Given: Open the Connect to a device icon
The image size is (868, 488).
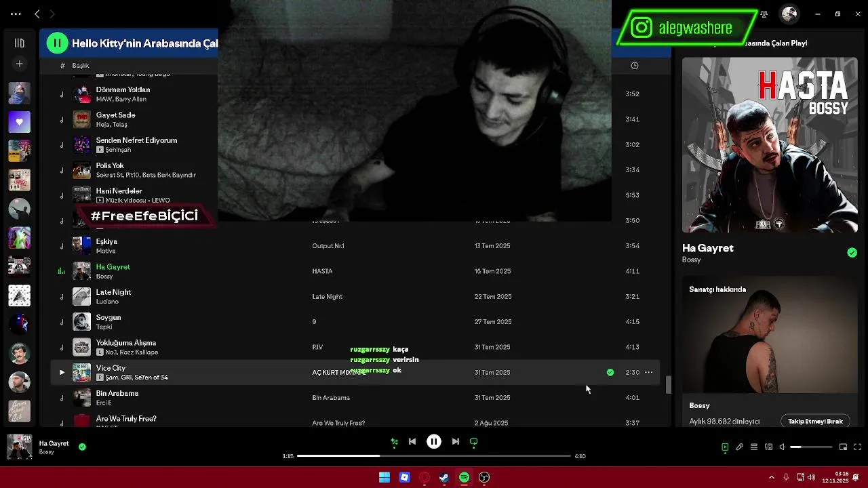Looking at the screenshot, I should click(x=768, y=447).
